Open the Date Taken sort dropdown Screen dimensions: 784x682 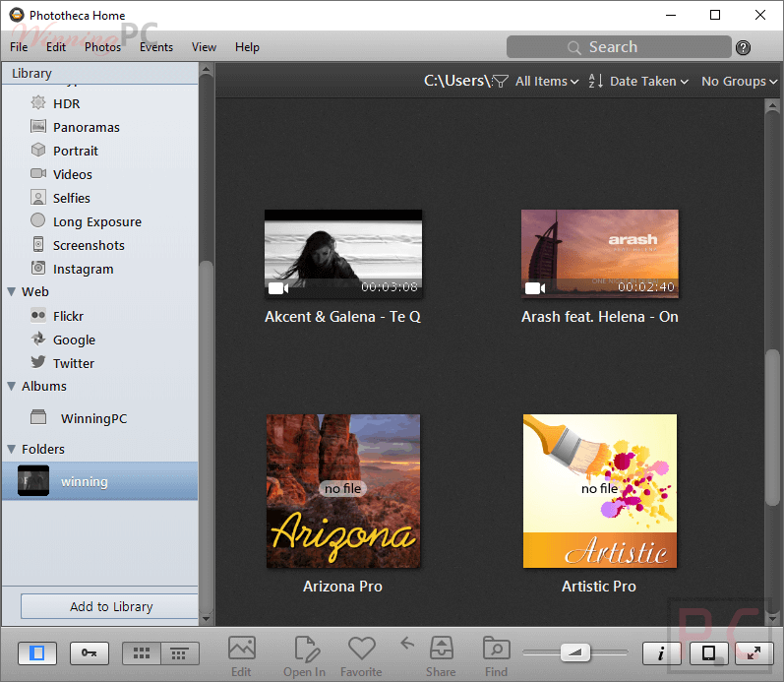tap(649, 81)
